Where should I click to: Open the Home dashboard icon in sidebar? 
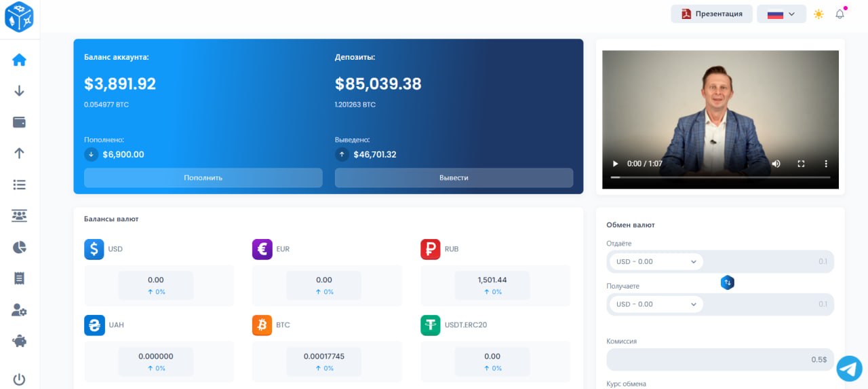19,60
